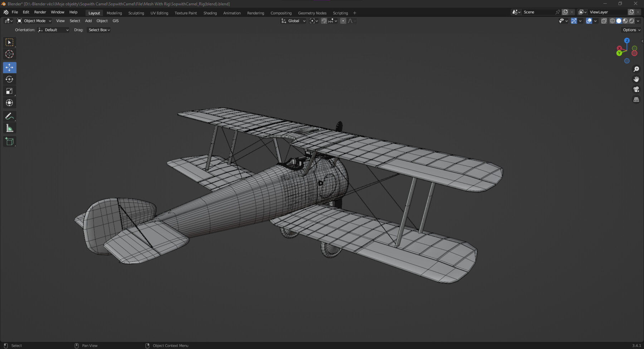
Task: Open the transform orientation dropdown set to Global
Action: coord(293,21)
